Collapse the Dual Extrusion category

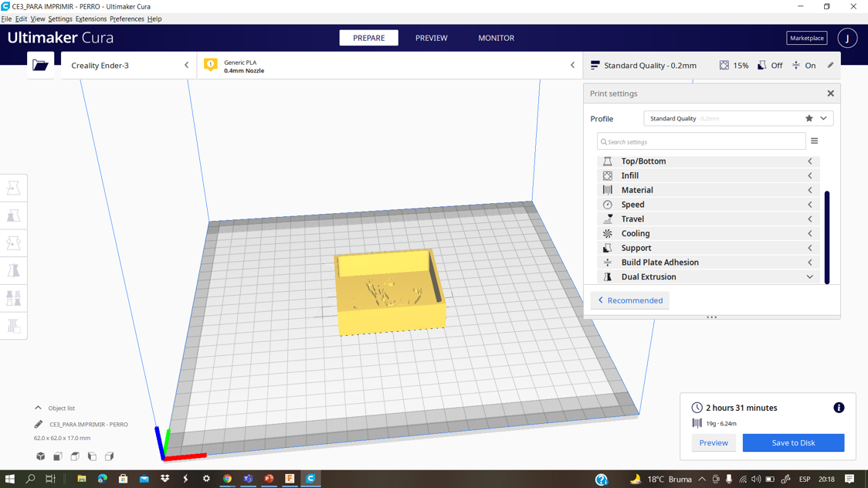pyautogui.click(x=709, y=276)
